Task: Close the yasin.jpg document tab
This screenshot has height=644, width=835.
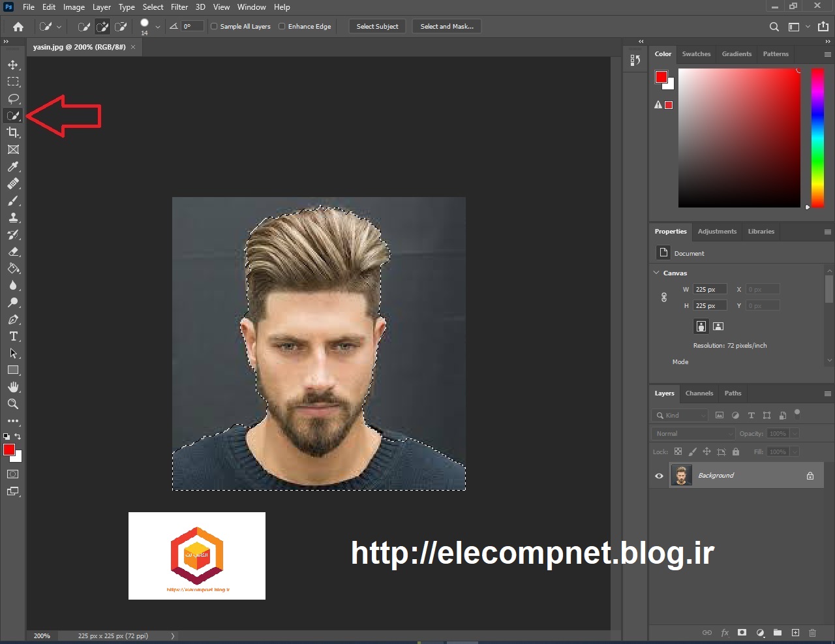Action: (x=133, y=47)
